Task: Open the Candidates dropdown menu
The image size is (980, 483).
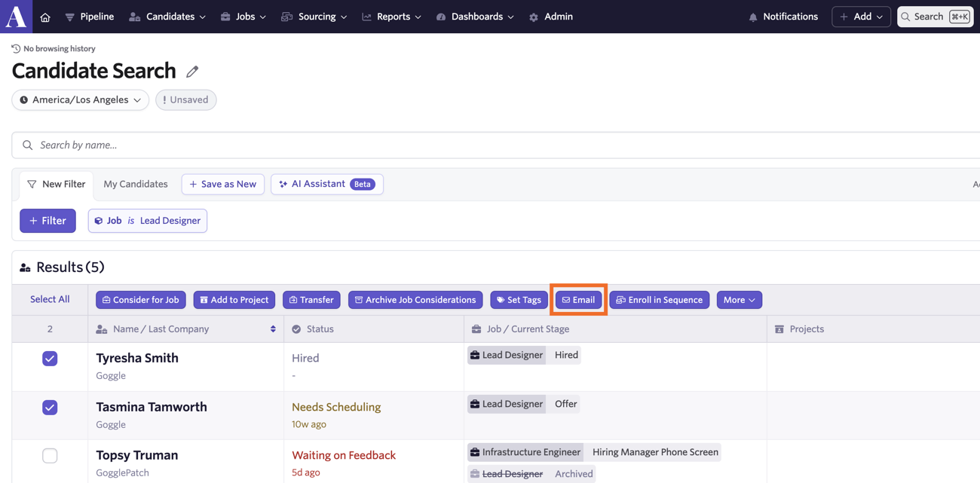Action: click(167, 17)
